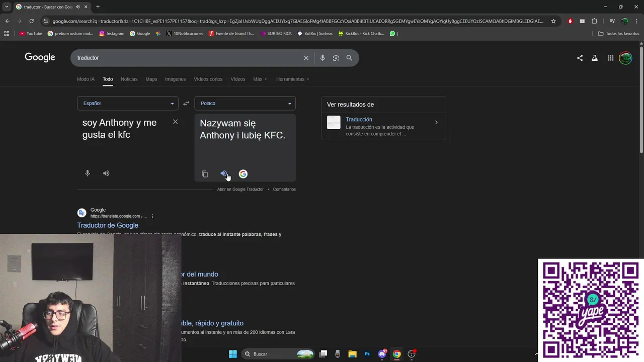
Task: Open 'Todos los favoritos' folder
Action: point(618,33)
